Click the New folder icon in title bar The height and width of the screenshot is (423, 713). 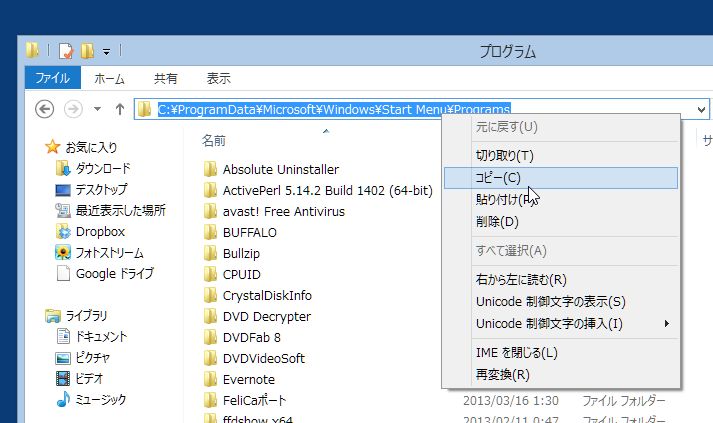point(87,51)
